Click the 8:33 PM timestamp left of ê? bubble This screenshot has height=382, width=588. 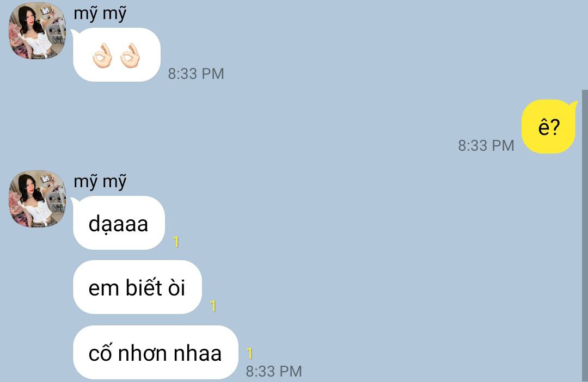(x=486, y=145)
